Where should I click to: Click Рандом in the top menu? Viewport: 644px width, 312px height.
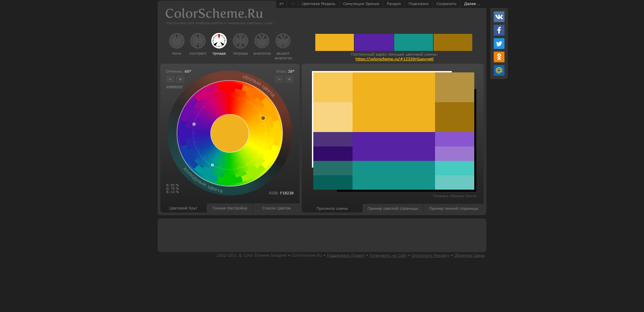[x=394, y=4]
